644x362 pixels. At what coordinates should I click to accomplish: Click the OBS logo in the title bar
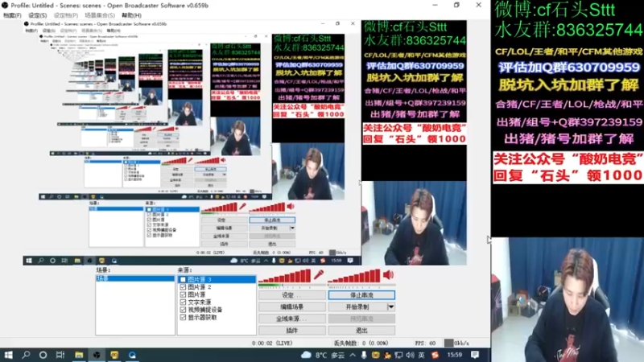click(x=5, y=6)
